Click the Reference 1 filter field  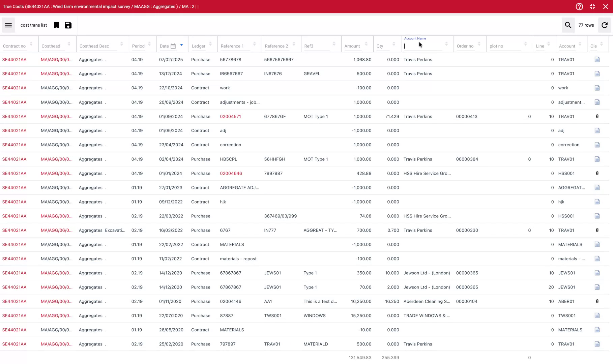point(234,46)
